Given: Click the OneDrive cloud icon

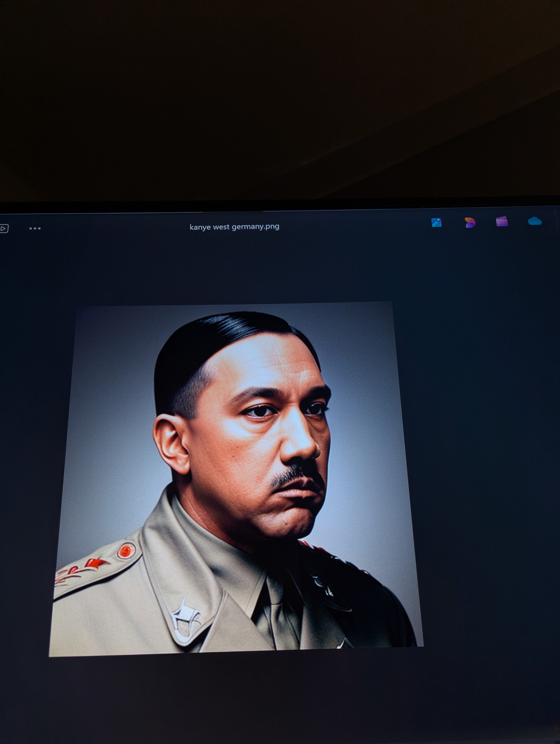Looking at the screenshot, I should [x=534, y=221].
